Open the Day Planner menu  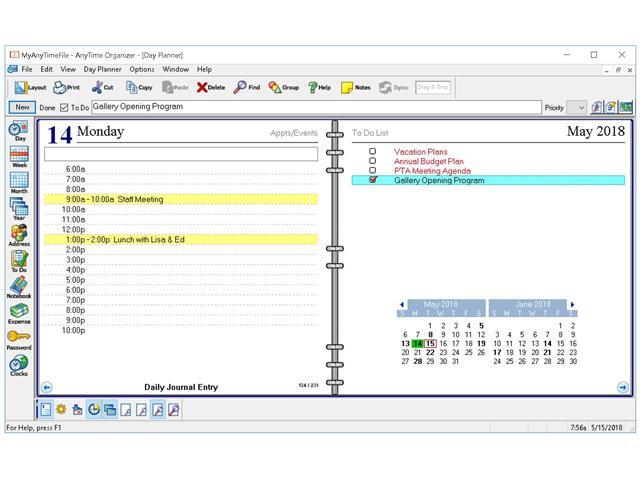pos(103,69)
